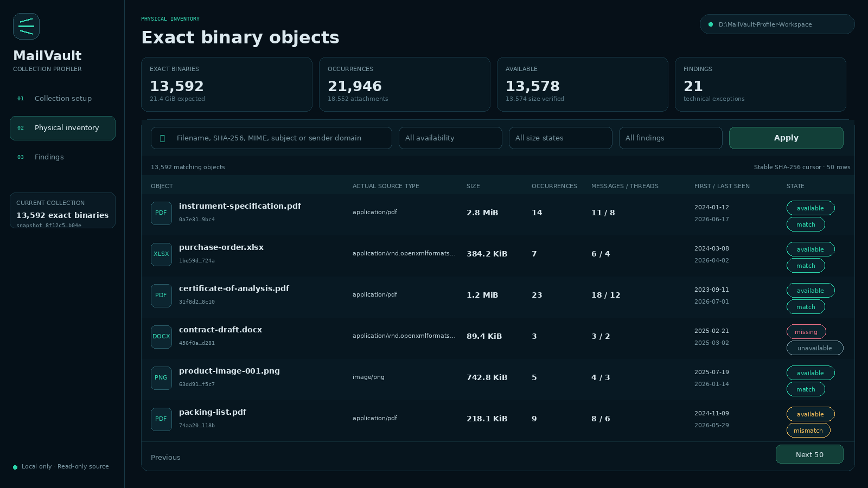Click the 2.8 MiB size value

click(482, 213)
